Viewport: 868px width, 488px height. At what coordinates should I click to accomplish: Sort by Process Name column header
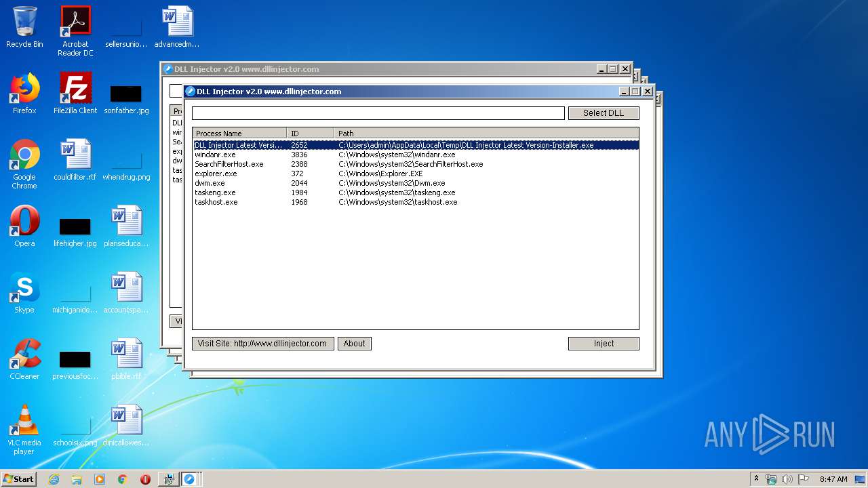(240, 134)
